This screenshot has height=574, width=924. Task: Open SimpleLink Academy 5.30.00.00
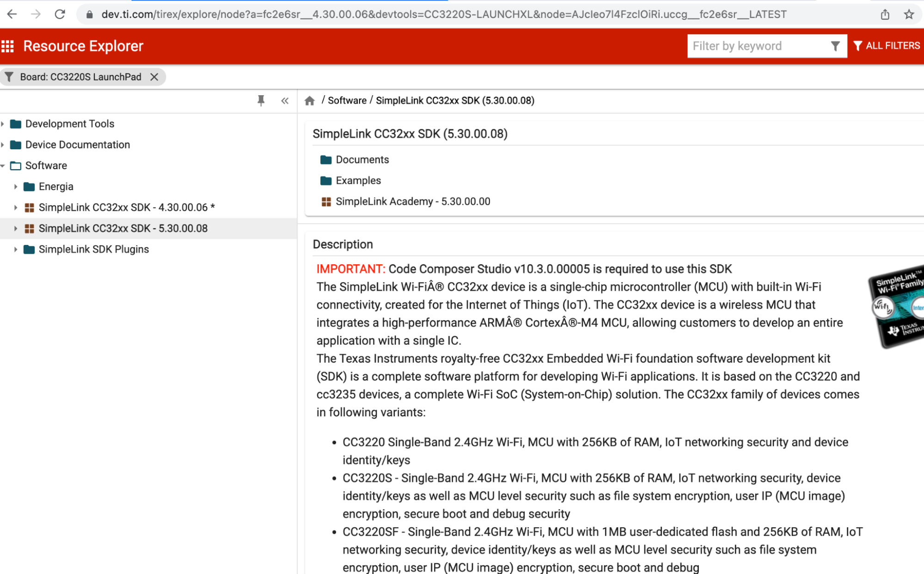(x=412, y=202)
